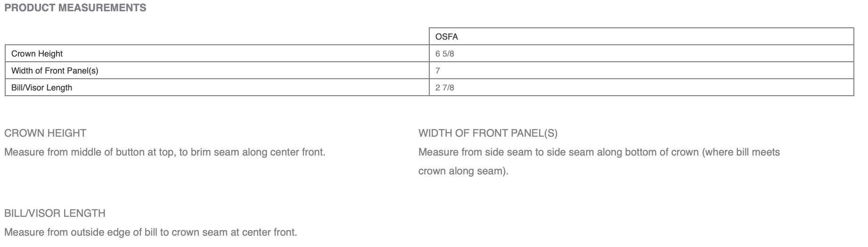Click the words 'button at top' in crown description
The width and height of the screenshot is (868, 247).
145,153
